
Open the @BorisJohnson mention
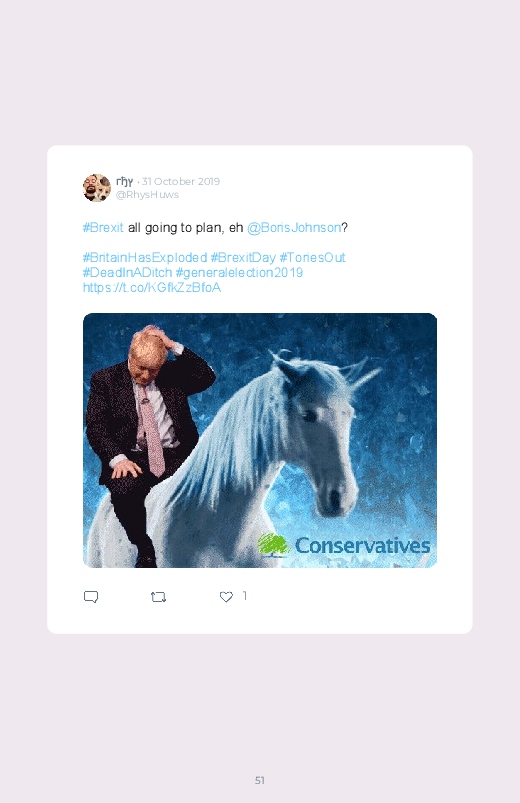click(x=294, y=227)
